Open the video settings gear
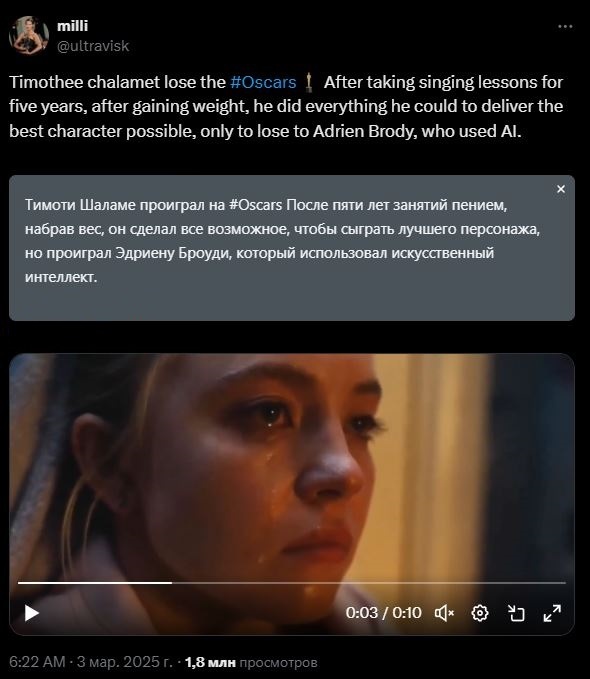The width and height of the screenshot is (590, 679). point(480,613)
